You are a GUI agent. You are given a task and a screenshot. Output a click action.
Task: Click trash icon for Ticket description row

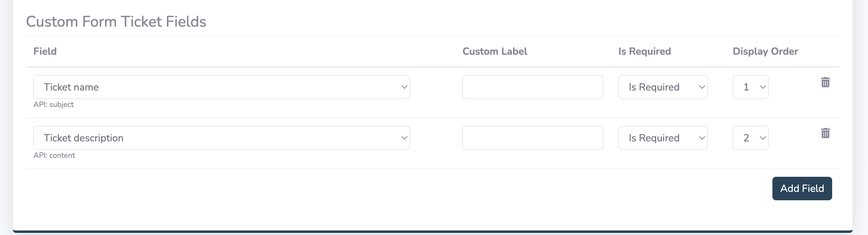click(x=825, y=133)
